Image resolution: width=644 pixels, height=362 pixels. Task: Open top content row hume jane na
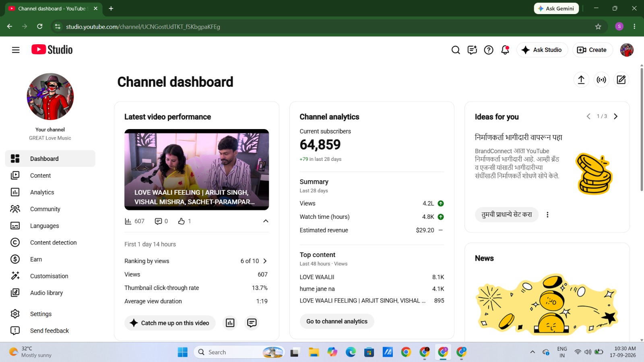[x=372, y=289]
